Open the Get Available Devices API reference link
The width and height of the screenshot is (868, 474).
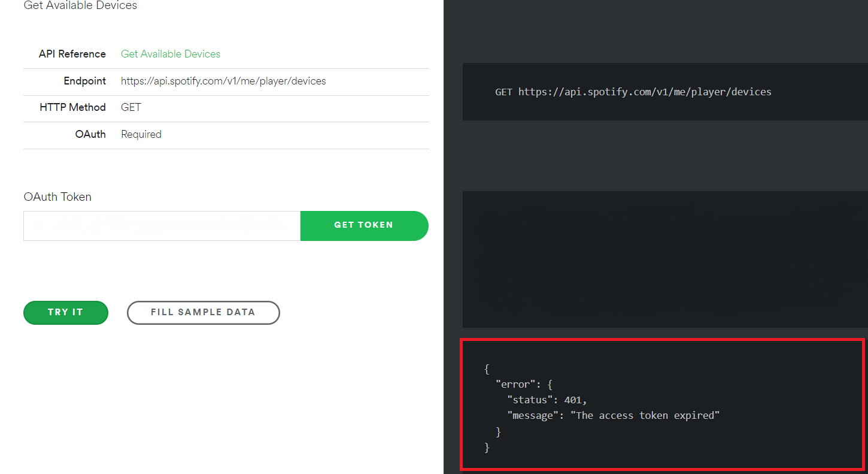click(x=171, y=54)
